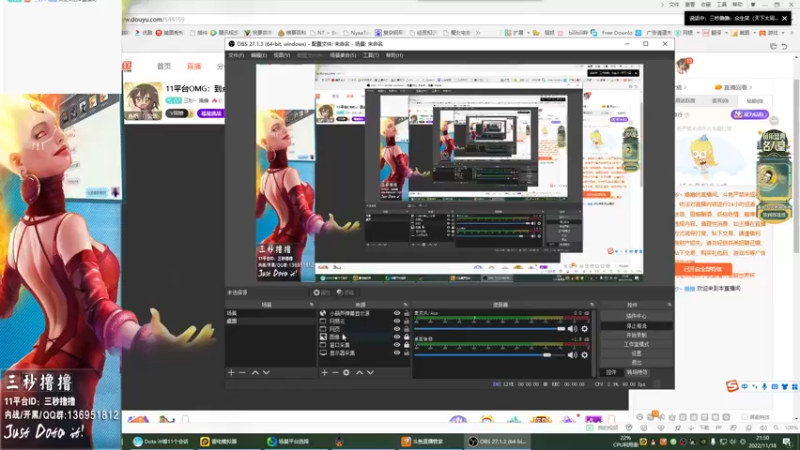Select the display capture monitor icon in Sources

323,353
